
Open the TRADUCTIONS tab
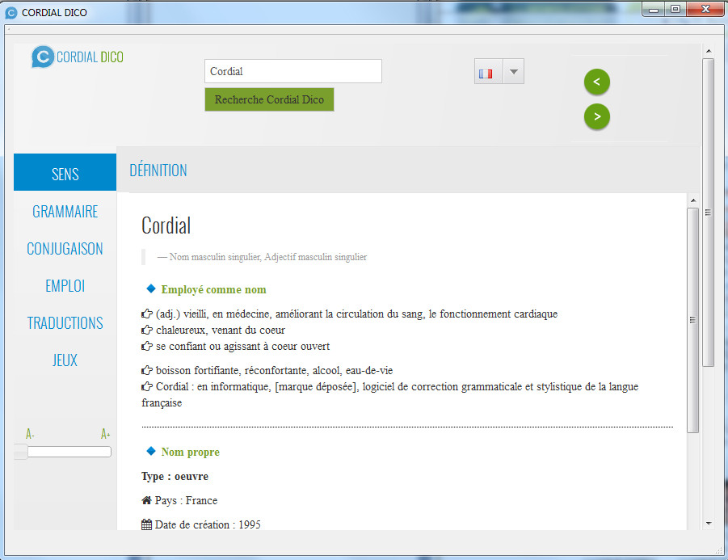click(x=65, y=322)
